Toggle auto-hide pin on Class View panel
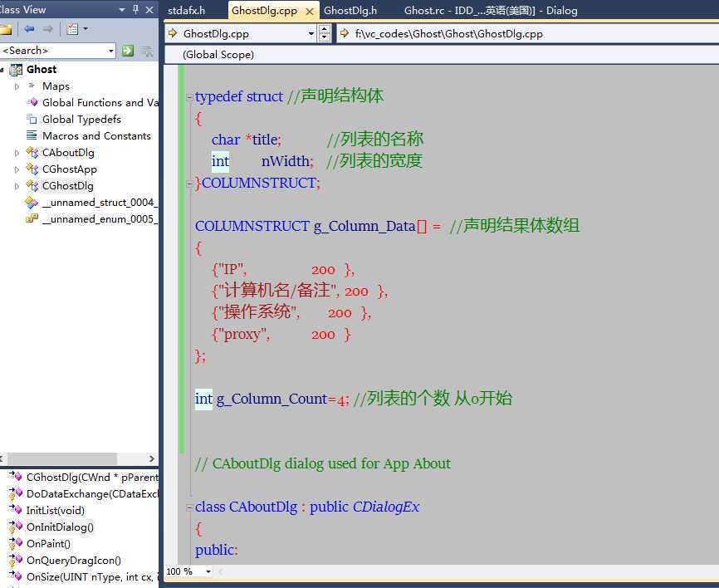This screenshot has width=719, height=588. point(135,9)
